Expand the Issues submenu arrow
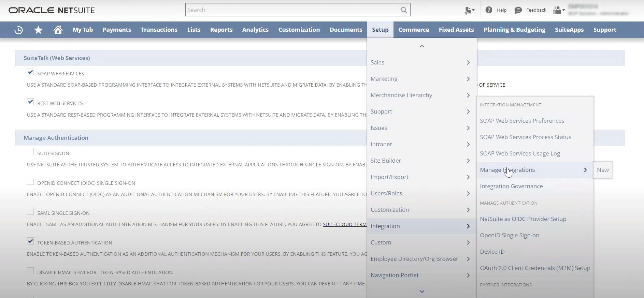The image size is (644, 298). click(468, 128)
